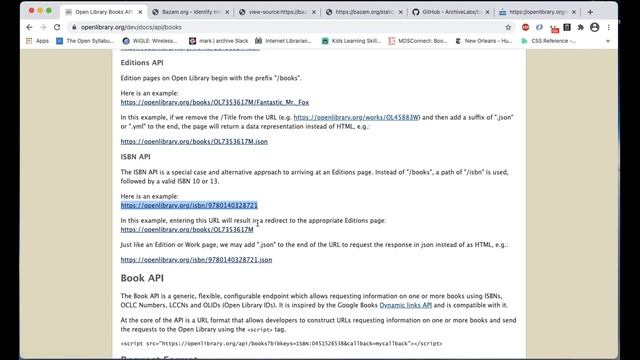Open the Chrome profile avatar
This screenshot has width=640, height=360.
coord(595,27)
